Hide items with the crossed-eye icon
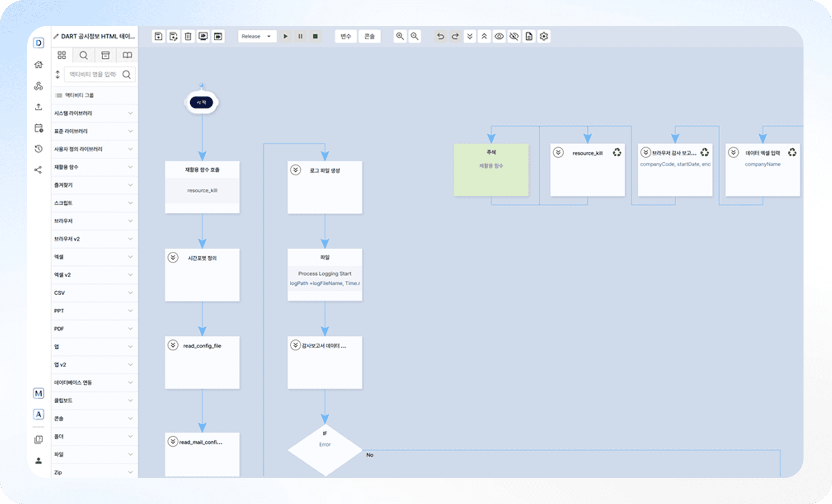The height and width of the screenshot is (504, 832). (514, 36)
